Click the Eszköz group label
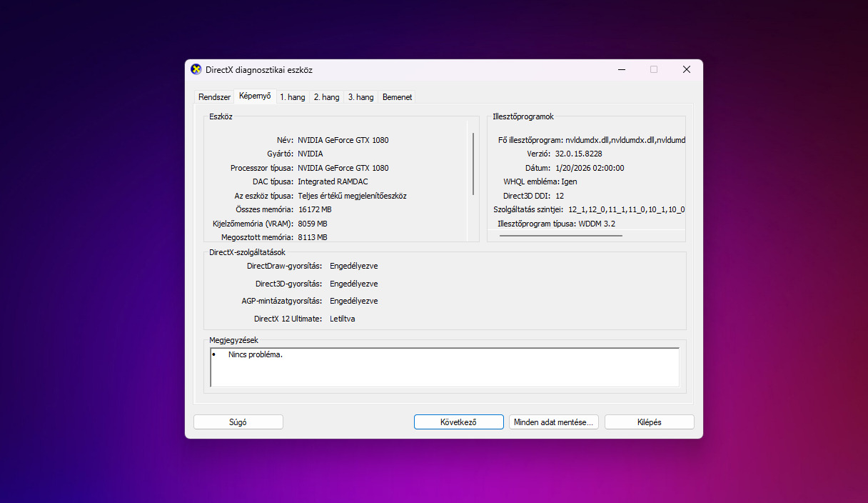The height and width of the screenshot is (503, 868). (221, 116)
